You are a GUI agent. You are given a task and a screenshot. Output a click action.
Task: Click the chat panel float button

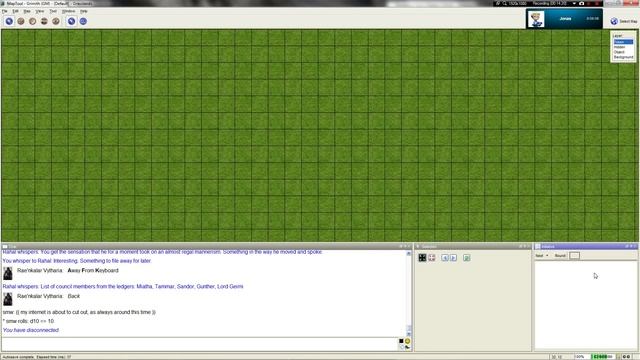pyautogui.click(x=401, y=247)
